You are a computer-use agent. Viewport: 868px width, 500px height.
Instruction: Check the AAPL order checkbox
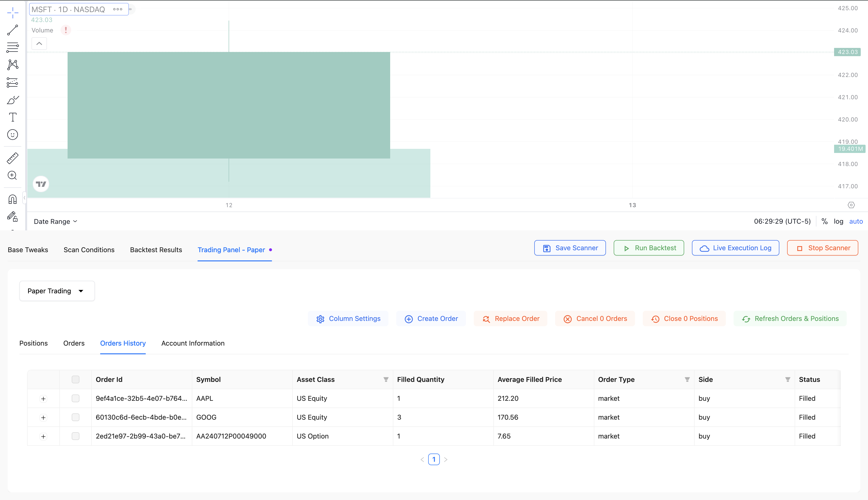pos(76,398)
